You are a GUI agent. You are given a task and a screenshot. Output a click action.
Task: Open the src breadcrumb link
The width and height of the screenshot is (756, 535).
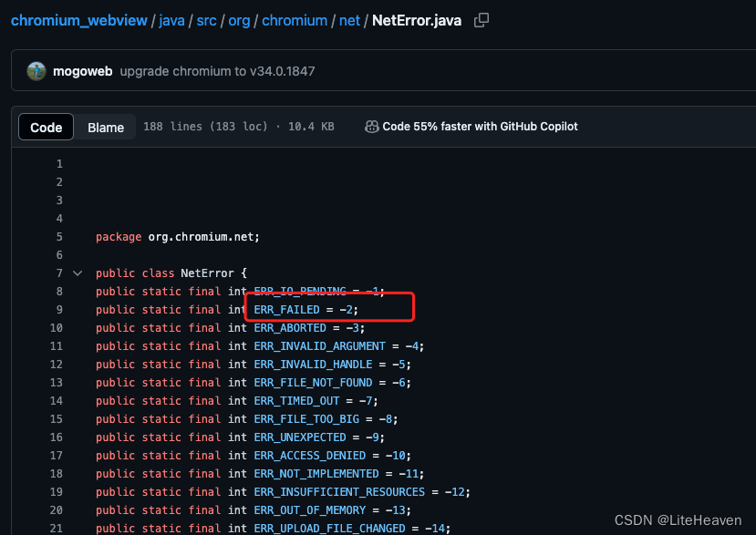206,20
